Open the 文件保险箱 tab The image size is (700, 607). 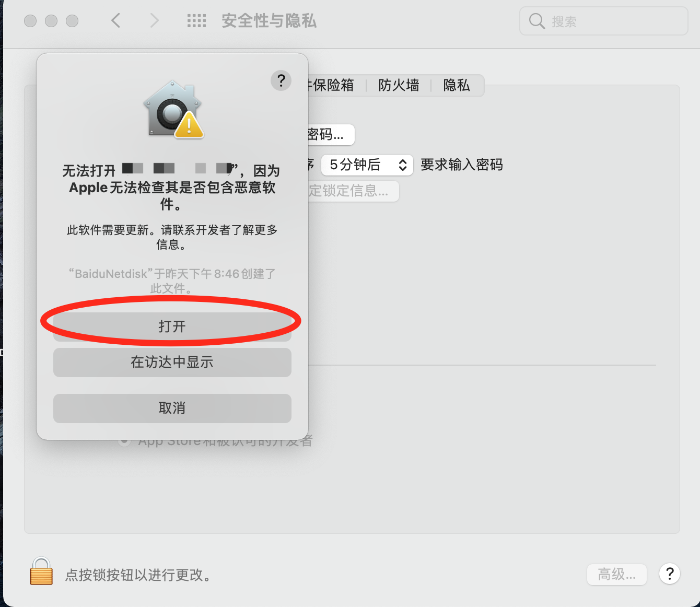pyautogui.click(x=332, y=86)
